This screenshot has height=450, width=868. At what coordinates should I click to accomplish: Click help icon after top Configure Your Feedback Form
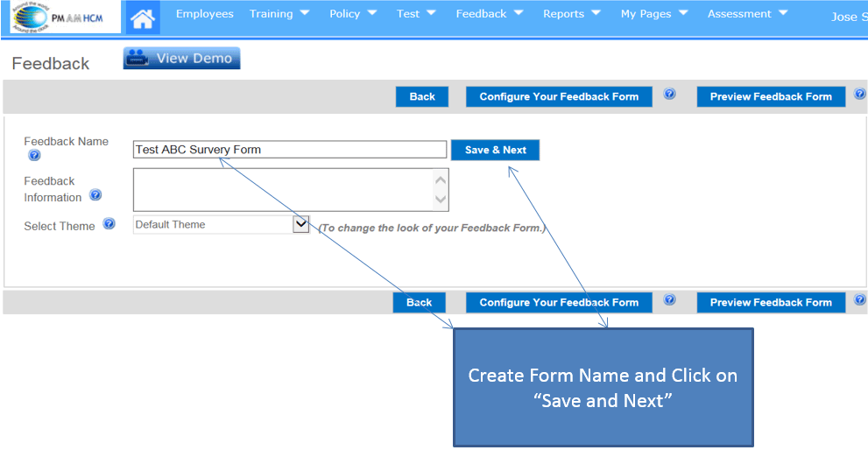pyautogui.click(x=669, y=95)
